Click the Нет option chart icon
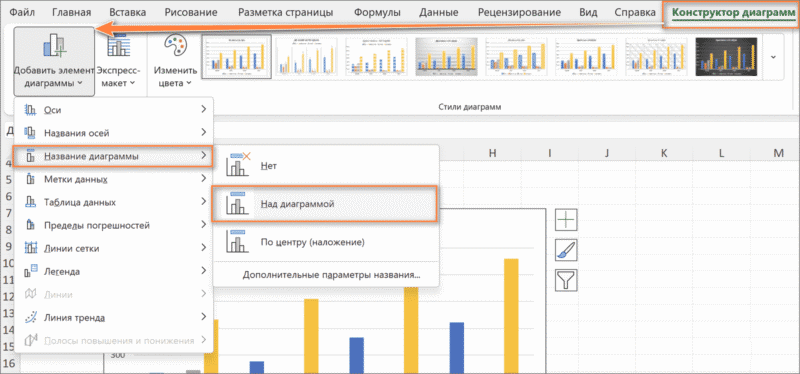 pyautogui.click(x=238, y=164)
